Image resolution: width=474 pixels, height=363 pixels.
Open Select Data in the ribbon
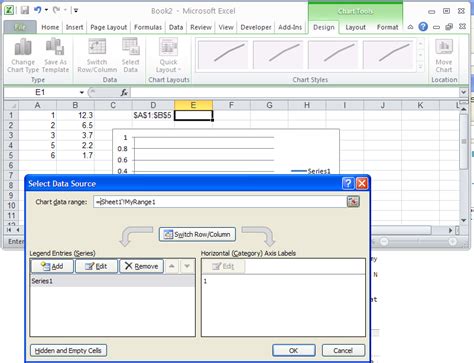(x=130, y=55)
